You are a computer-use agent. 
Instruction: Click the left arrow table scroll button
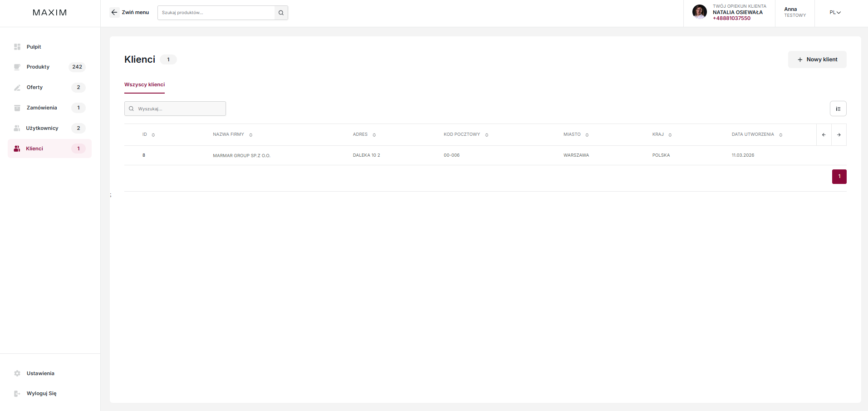(x=824, y=135)
